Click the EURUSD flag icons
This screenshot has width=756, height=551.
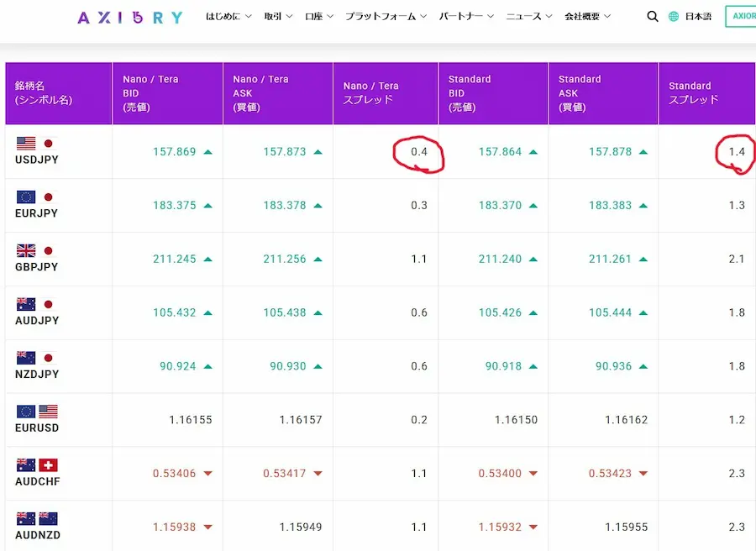(35, 412)
